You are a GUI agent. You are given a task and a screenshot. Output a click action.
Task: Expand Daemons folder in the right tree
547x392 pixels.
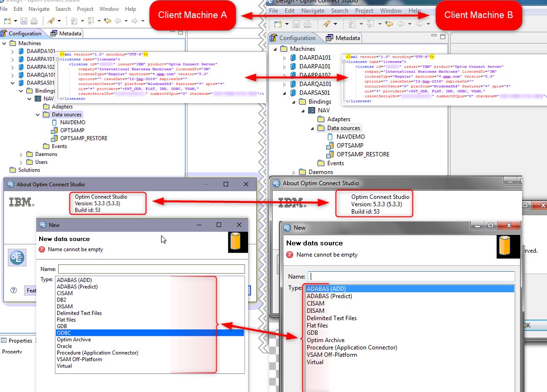[x=294, y=173]
